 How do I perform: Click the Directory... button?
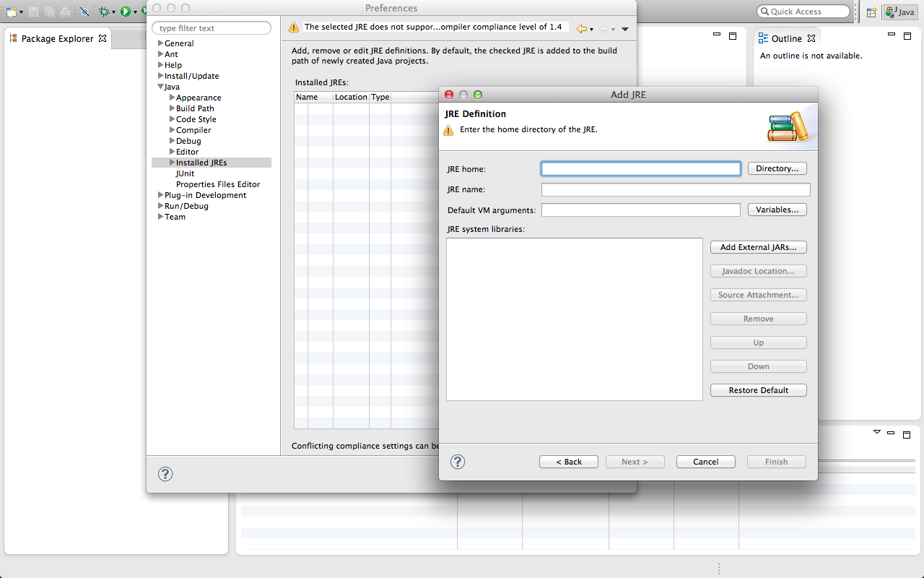777,168
